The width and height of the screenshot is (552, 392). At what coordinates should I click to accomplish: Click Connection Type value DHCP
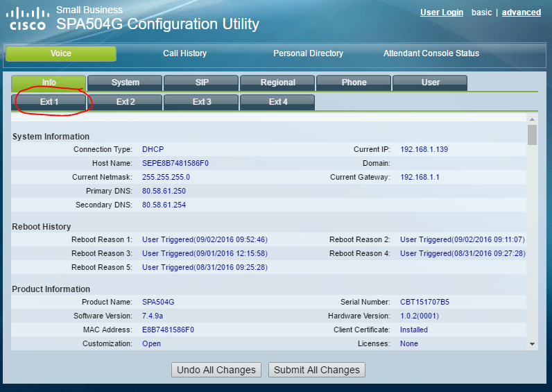coord(153,149)
